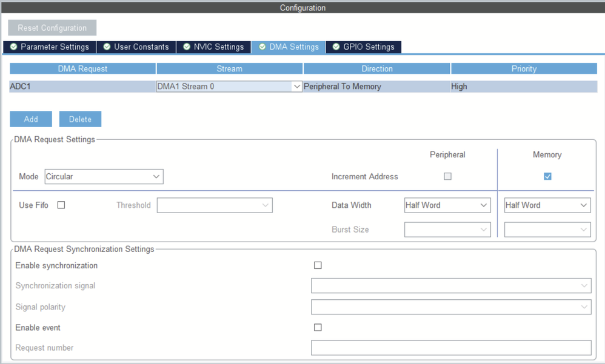Click the Direction column header
This screenshot has width=605, height=364.
pyautogui.click(x=377, y=68)
